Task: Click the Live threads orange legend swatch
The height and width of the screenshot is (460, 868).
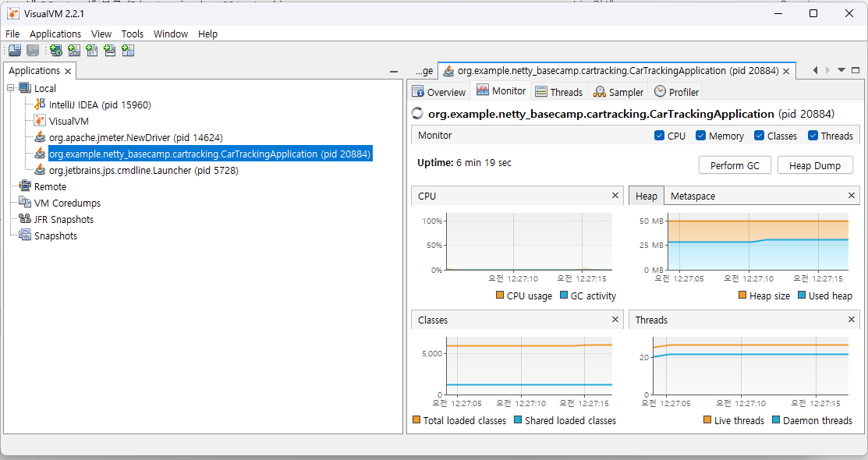Action: point(707,419)
